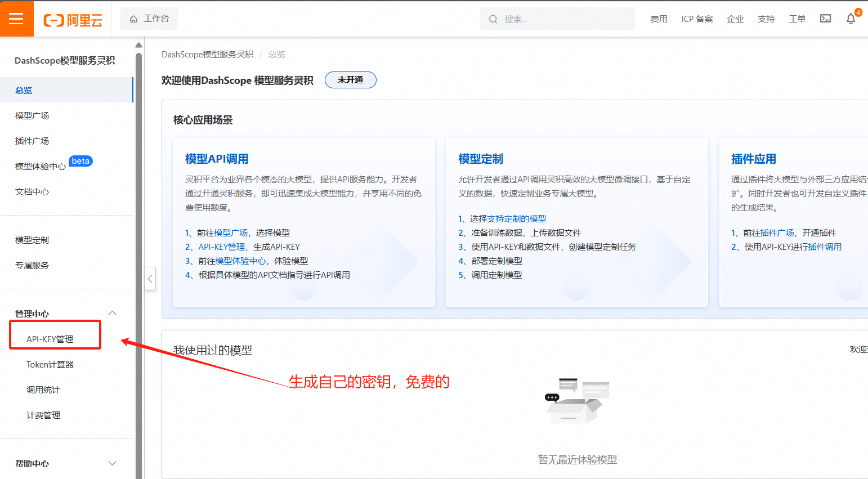Image resolution: width=868 pixels, height=479 pixels.
Task: Click the 我使用过的模型 heading
Action: (x=212, y=350)
